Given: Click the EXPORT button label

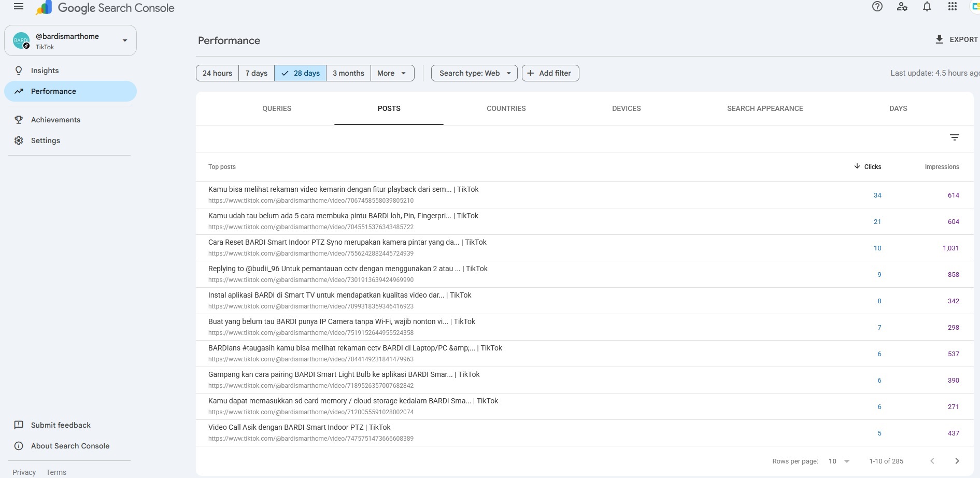Looking at the screenshot, I should click(x=963, y=39).
